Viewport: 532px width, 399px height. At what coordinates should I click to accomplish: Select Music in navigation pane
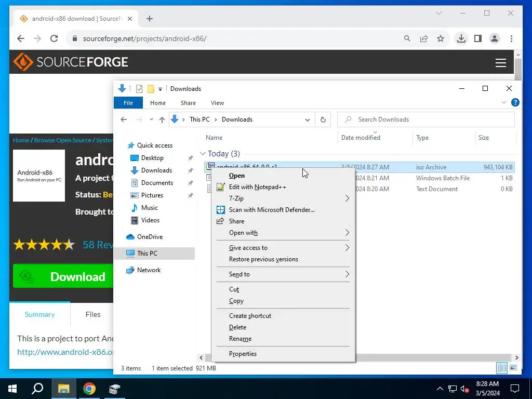[x=149, y=208]
